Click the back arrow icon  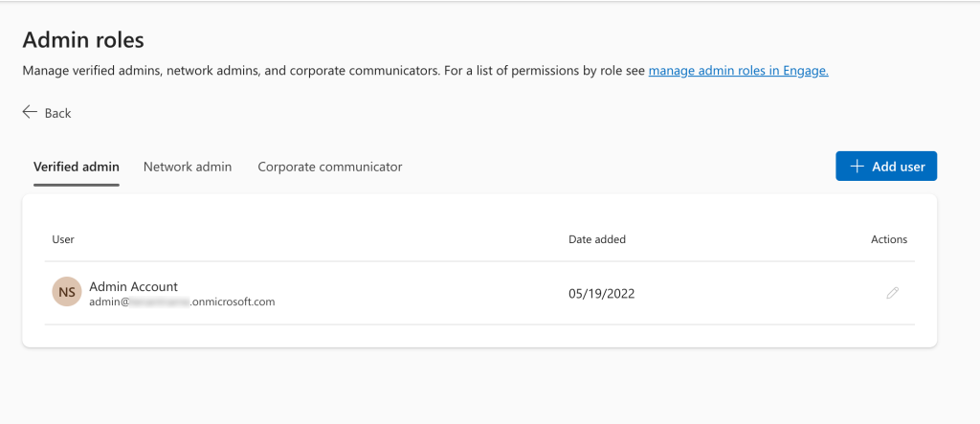coord(30,112)
